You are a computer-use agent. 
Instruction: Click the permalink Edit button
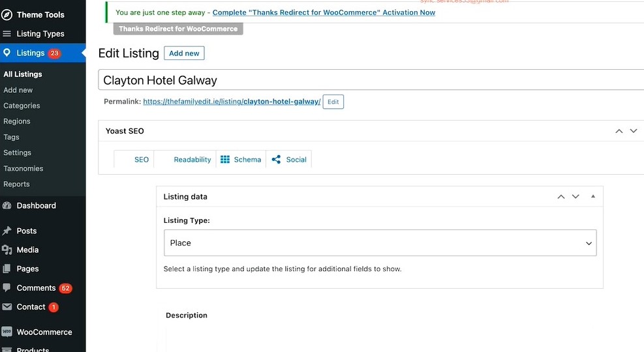coord(333,102)
